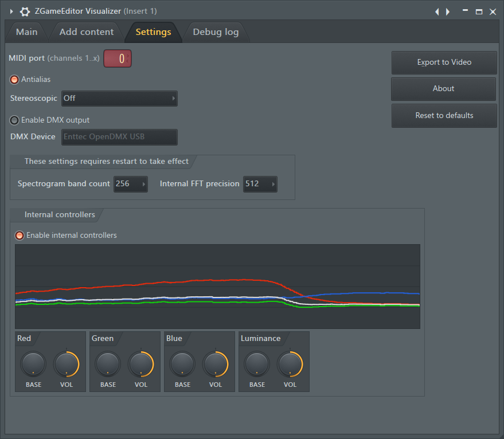Enable DMX output toggle

pyautogui.click(x=14, y=120)
